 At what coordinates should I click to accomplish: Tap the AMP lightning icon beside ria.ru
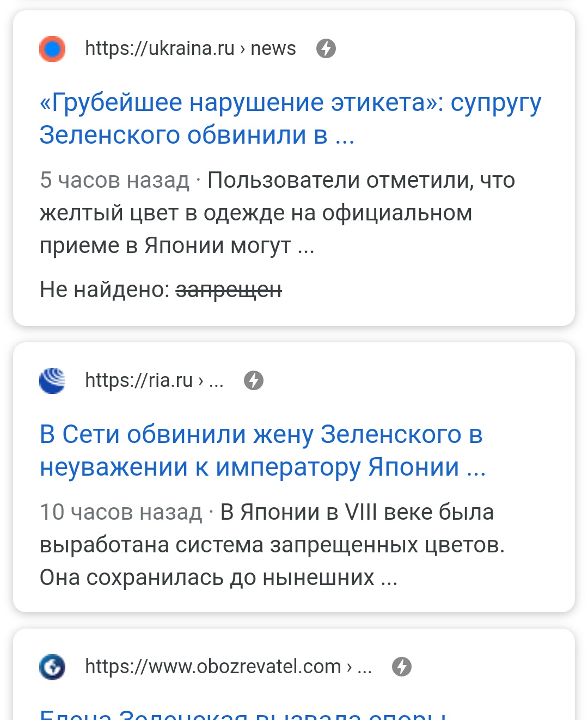pos(254,380)
